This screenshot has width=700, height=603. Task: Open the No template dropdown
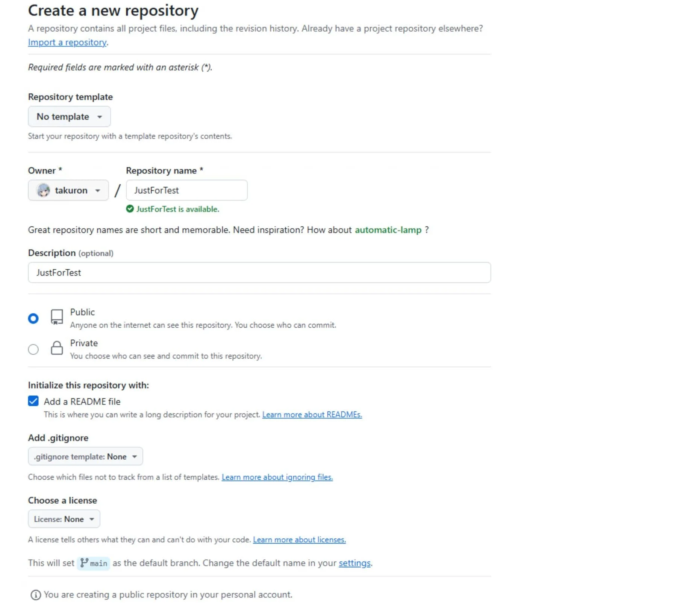tap(69, 117)
